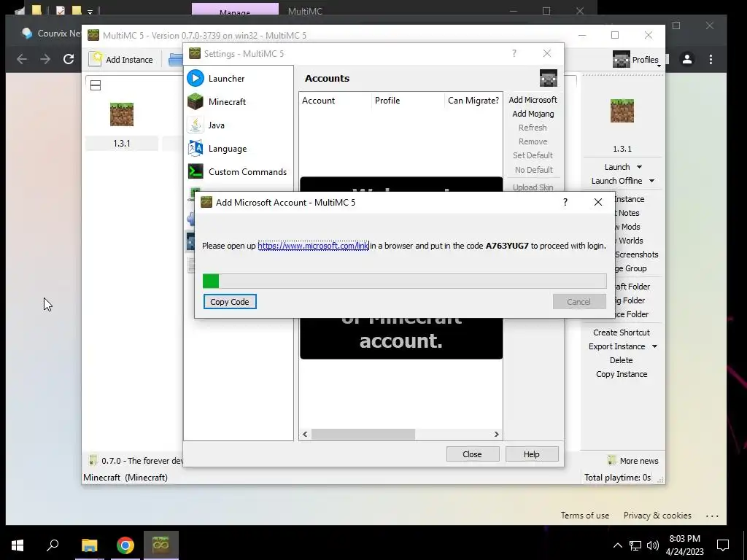
Task: Click Delete in instance sidebar
Action: pos(622,360)
